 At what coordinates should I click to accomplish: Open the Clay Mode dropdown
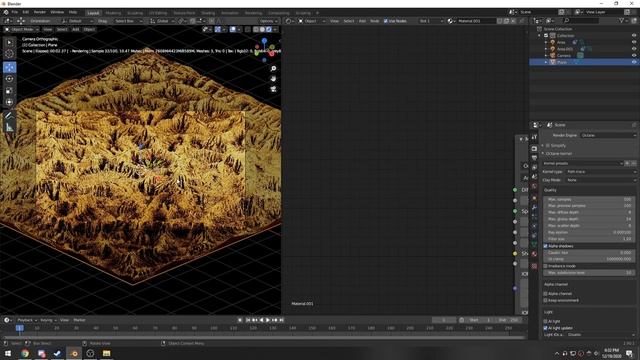pyautogui.click(x=601, y=180)
